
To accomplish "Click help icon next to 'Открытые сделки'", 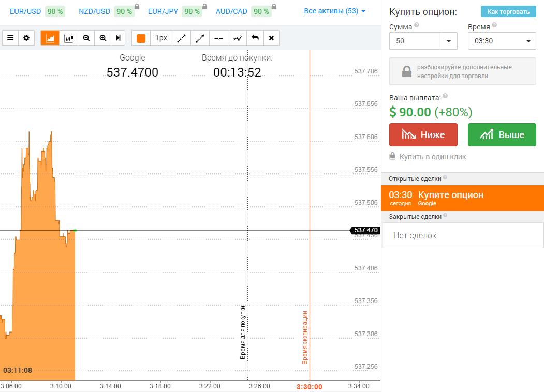I will [x=445, y=177].
